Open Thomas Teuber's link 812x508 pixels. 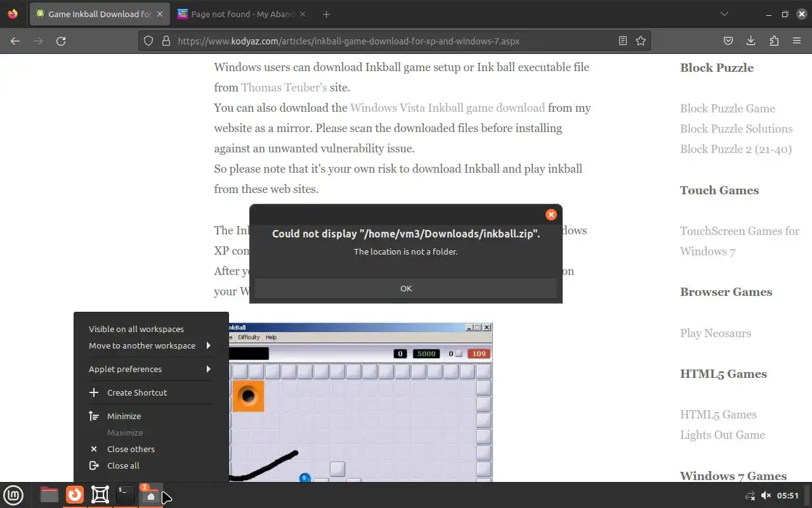(284, 88)
